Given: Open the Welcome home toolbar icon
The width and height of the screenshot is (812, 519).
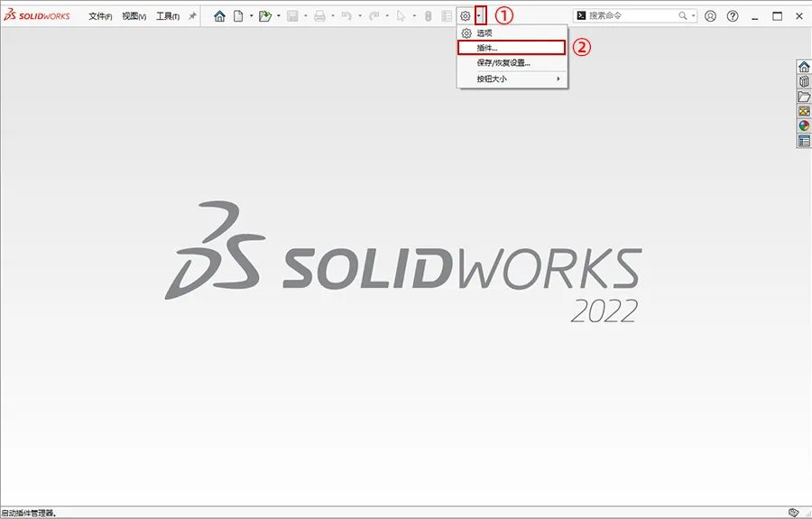Looking at the screenshot, I should click(219, 16).
